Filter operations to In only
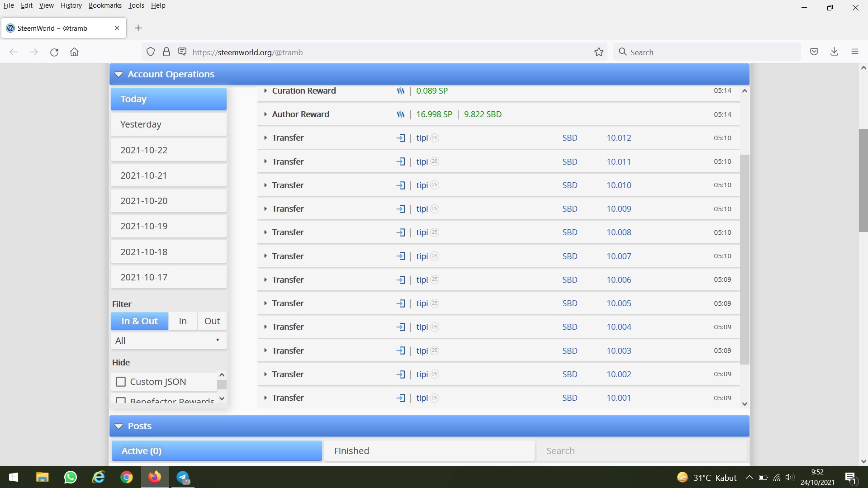The image size is (868, 488). click(183, 321)
